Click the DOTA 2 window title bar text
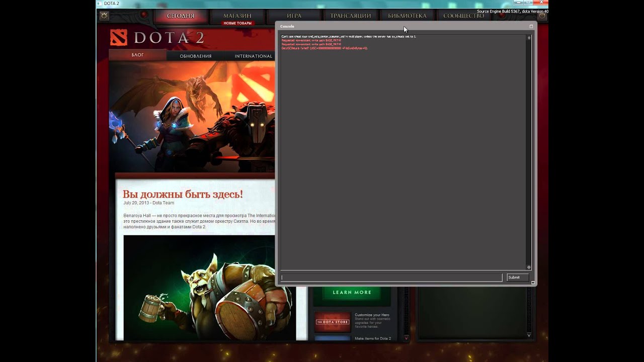644x362 pixels. [112, 4]
